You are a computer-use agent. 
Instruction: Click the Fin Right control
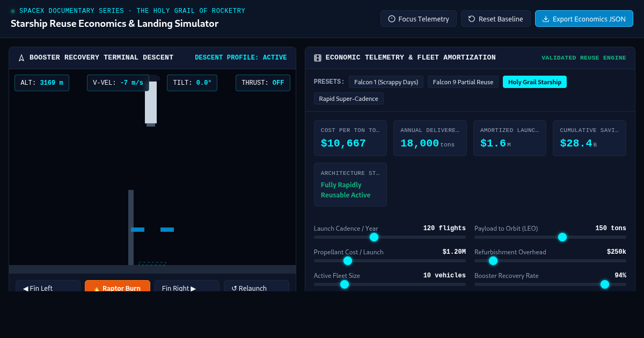(x=187, y=286)
